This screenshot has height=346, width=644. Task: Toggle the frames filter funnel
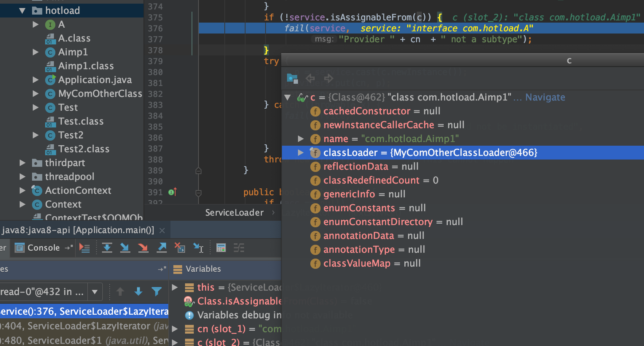coord(157,291)
